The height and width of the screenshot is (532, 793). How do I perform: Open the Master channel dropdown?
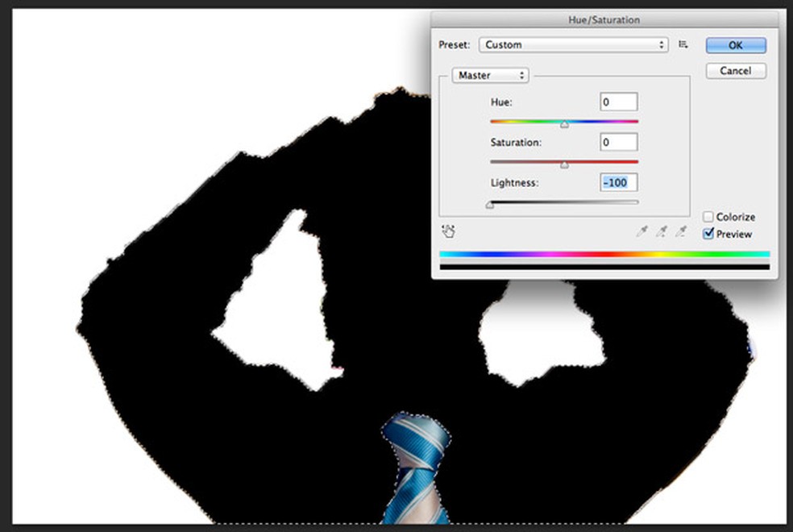click(x=490, y=75)
